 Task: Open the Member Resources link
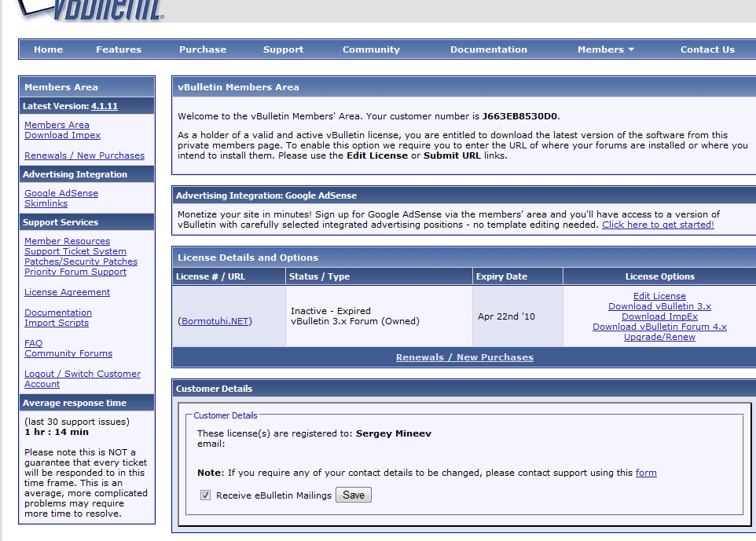(67, 241)
